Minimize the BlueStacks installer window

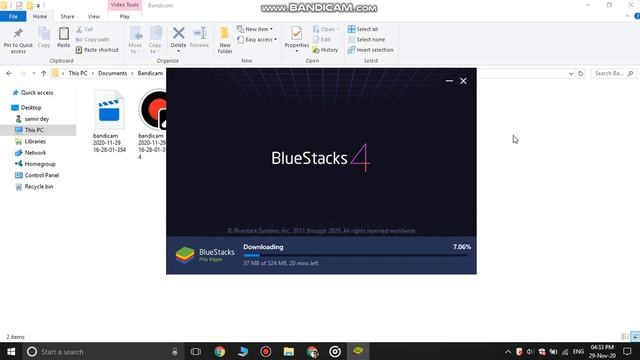point(449,81)
